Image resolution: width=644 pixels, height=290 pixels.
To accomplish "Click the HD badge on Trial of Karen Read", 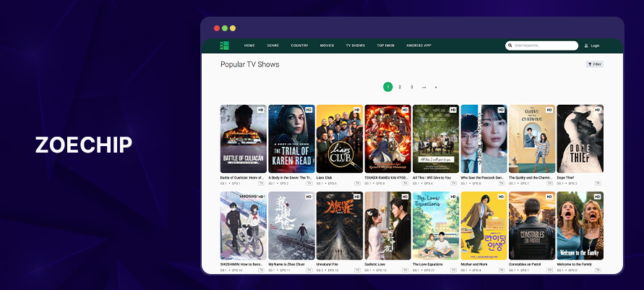I will [x=309, y=110].
